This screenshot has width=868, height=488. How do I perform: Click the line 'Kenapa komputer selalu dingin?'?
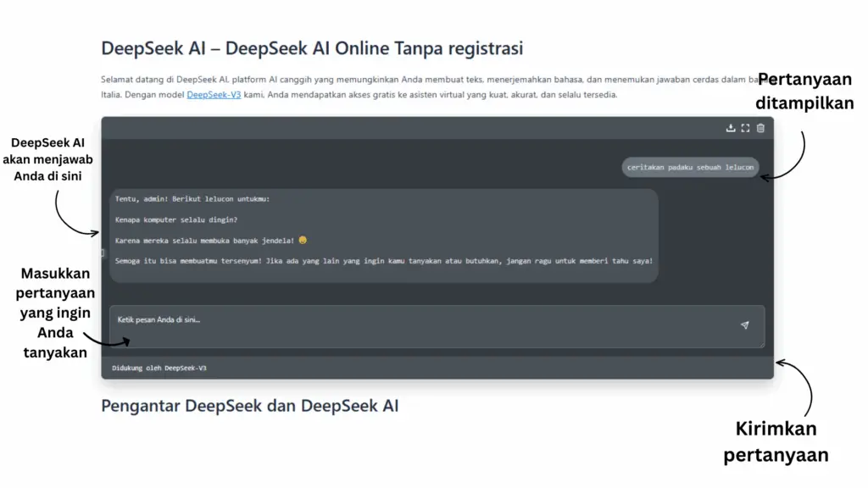(176, 219)
